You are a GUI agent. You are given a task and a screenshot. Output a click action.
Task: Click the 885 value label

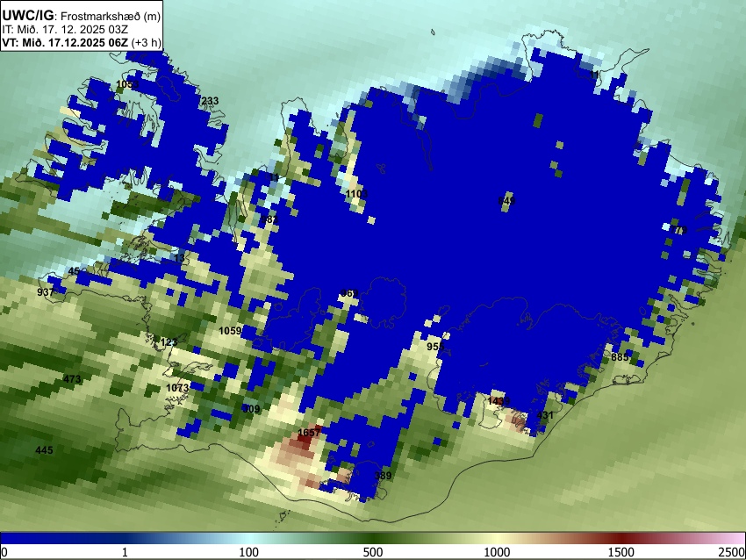[620, 357]
